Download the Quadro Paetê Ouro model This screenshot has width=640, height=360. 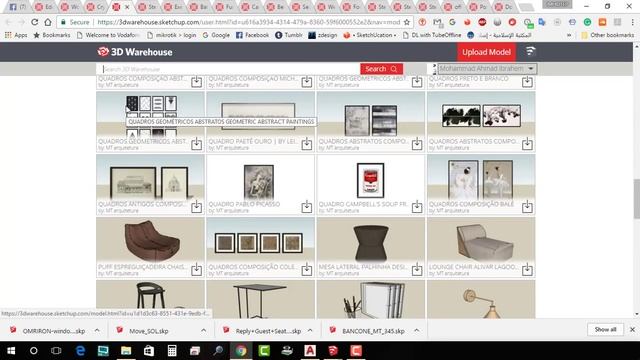pos(307,144)
